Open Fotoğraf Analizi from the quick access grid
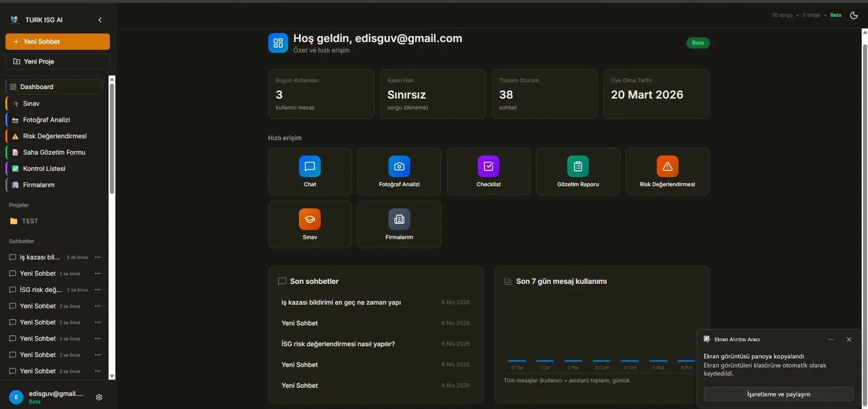This screenshot has width=868, height=409. [399, 166]
